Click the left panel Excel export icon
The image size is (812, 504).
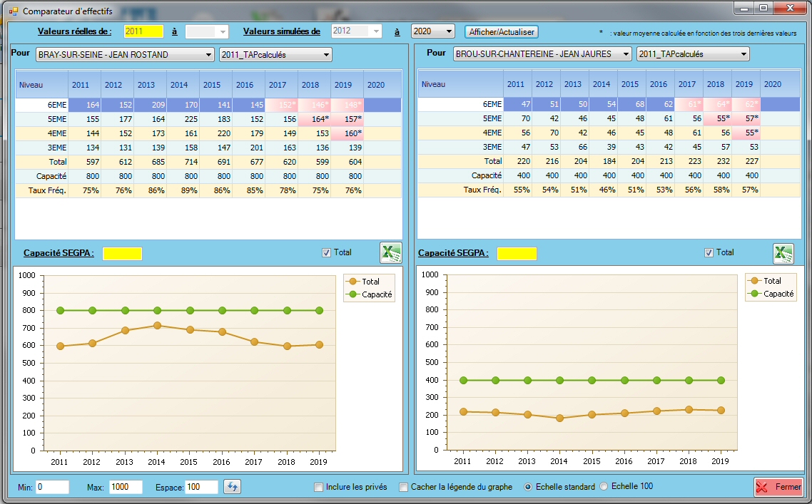pyautogui.click(x=390, y=253)
